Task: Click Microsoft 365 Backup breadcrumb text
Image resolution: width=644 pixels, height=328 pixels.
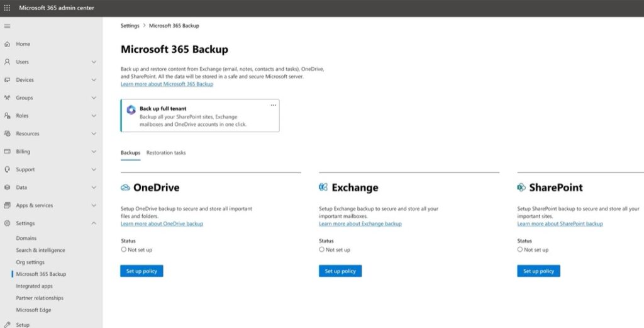Action: point(174,25)
